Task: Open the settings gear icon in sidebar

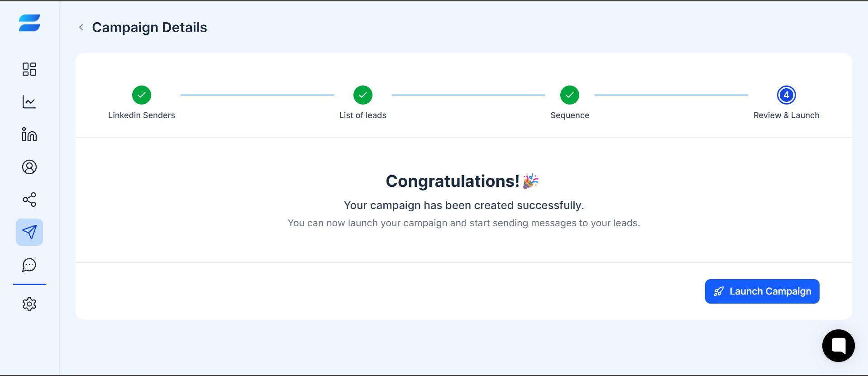Action: point(29,304)
